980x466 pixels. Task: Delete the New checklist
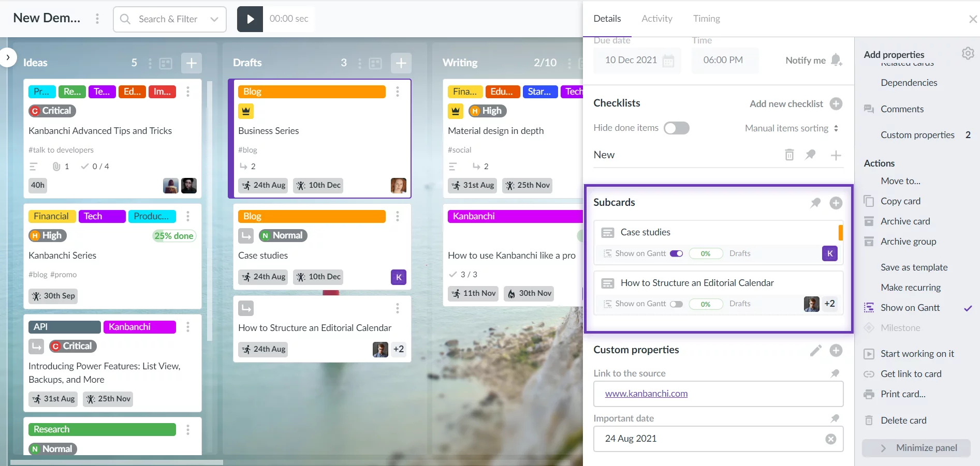789,155
